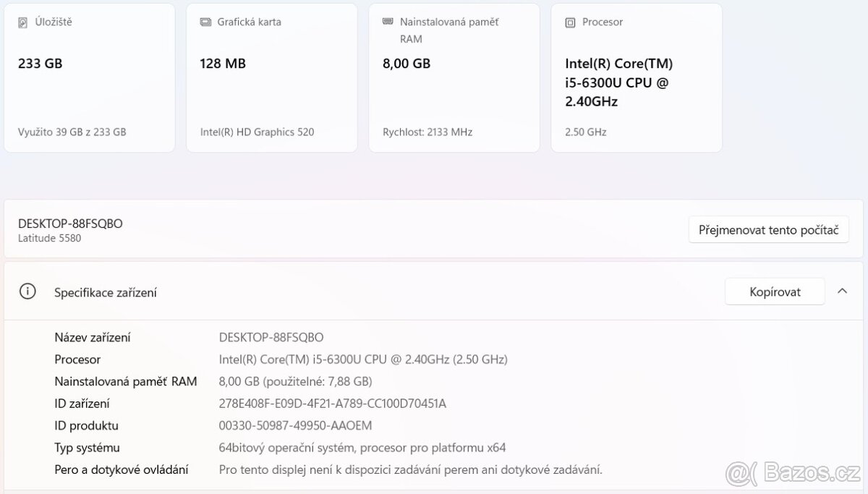Click the storage (Úložiště) icon

pyautogui.click(x=22, y=22)
